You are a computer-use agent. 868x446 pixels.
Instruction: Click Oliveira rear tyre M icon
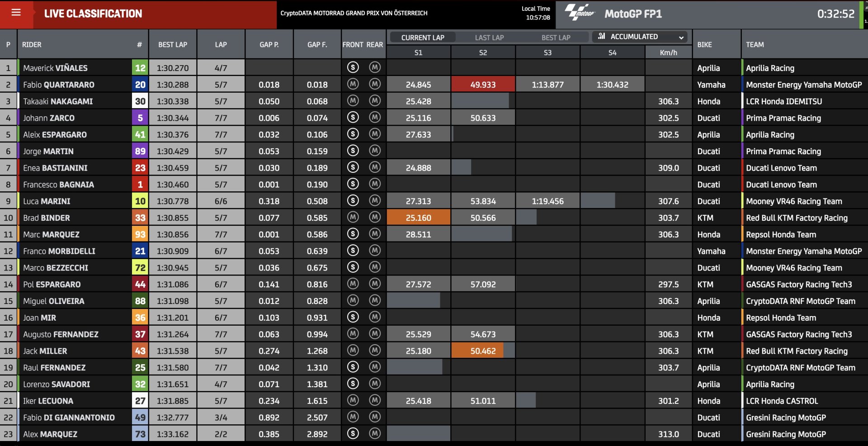pyautogui.click(x=375, y=300)
